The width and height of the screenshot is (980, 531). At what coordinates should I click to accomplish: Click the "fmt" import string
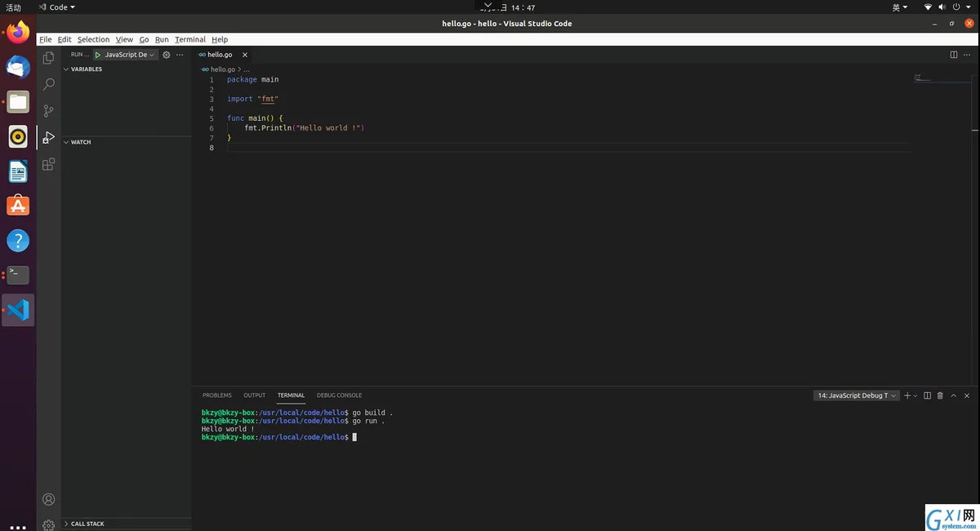tap(268, 99)
